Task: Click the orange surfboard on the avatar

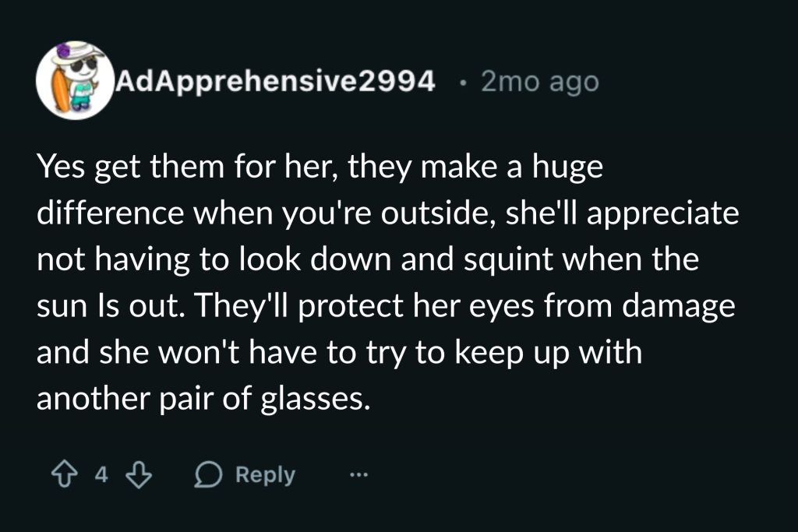Action: [x=59, y=87]
